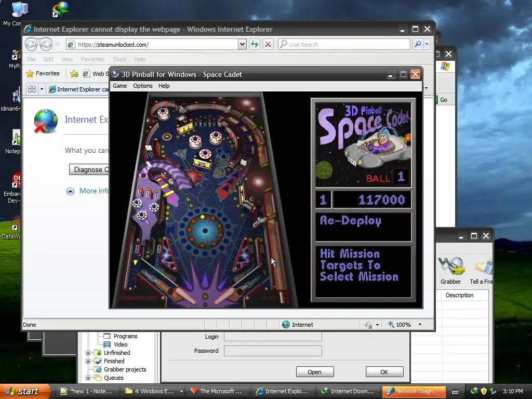Click the Live Search magnifier button
Image resolution: width=532 pixels, height=399 pixels.
pos(418,44)
